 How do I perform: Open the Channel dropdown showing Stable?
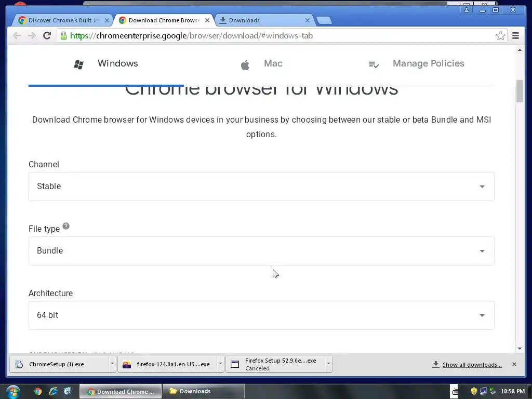261,187
